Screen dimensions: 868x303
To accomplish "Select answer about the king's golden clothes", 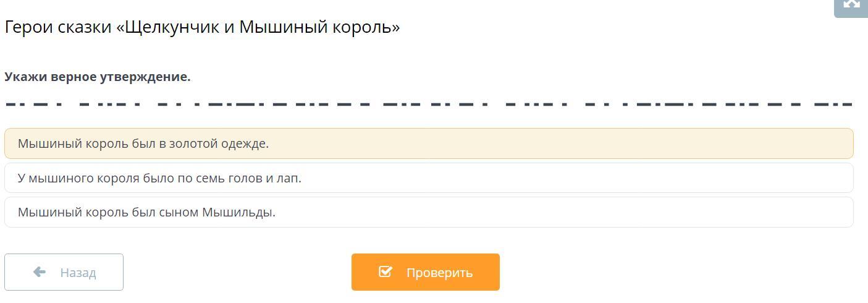I will click(x=429, y=143).
